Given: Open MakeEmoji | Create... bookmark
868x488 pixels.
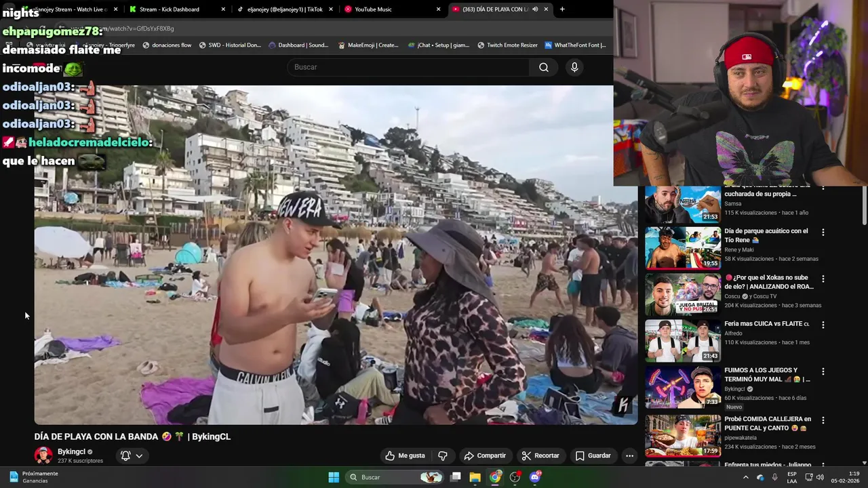Looking at the screenshot, I should [x=368, y=45].
